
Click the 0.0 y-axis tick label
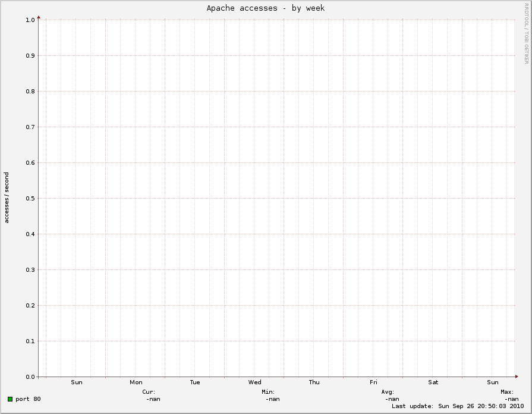coord(30,377)
